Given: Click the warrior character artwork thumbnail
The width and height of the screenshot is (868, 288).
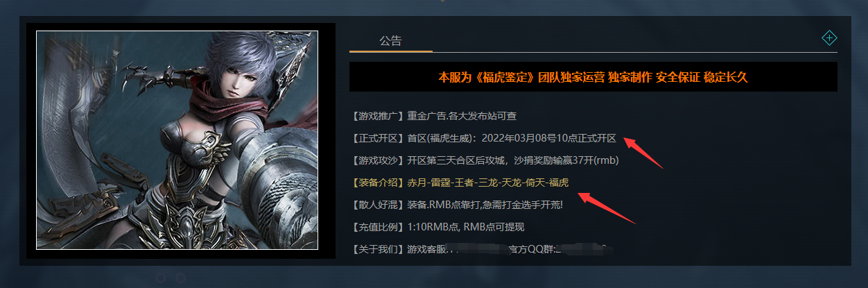Looking at the screenshot, I should pyautogui.click(x=177, y=139).
